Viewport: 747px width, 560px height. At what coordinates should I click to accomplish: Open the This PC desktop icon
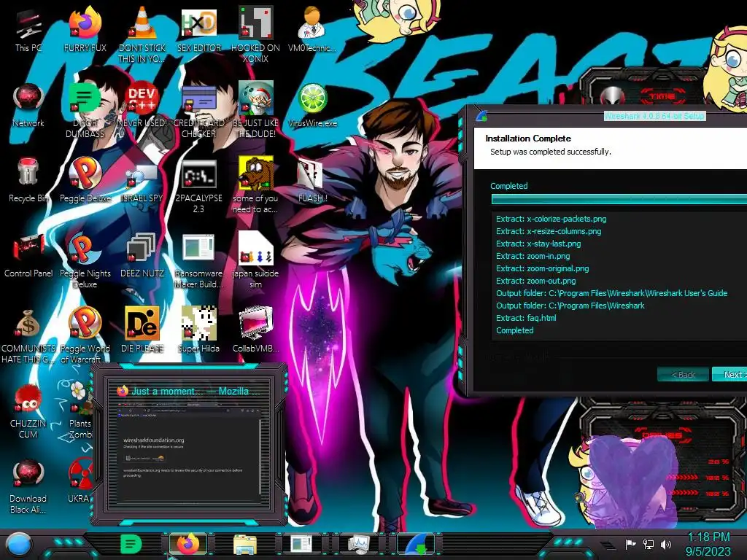pos(28,31)
